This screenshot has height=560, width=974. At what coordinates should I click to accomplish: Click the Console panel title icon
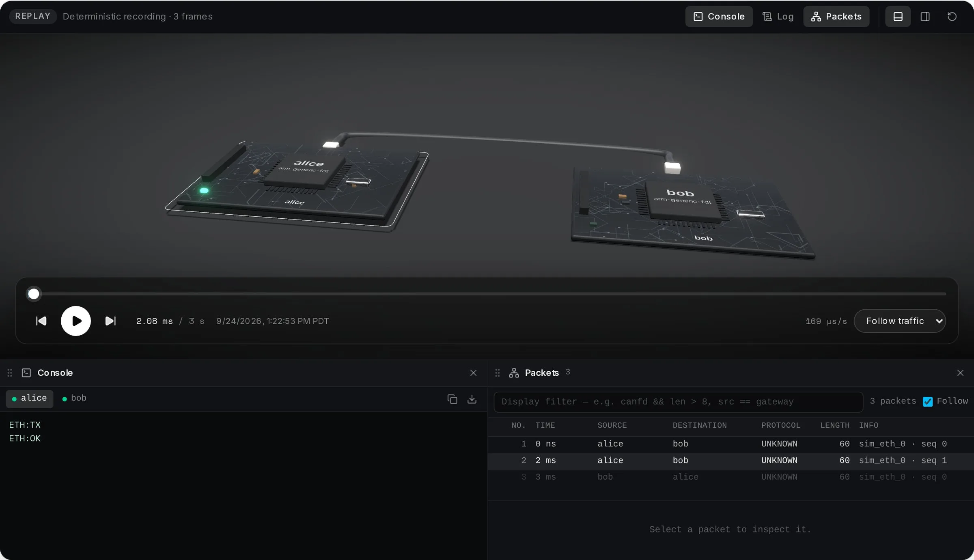pos(26,373)
